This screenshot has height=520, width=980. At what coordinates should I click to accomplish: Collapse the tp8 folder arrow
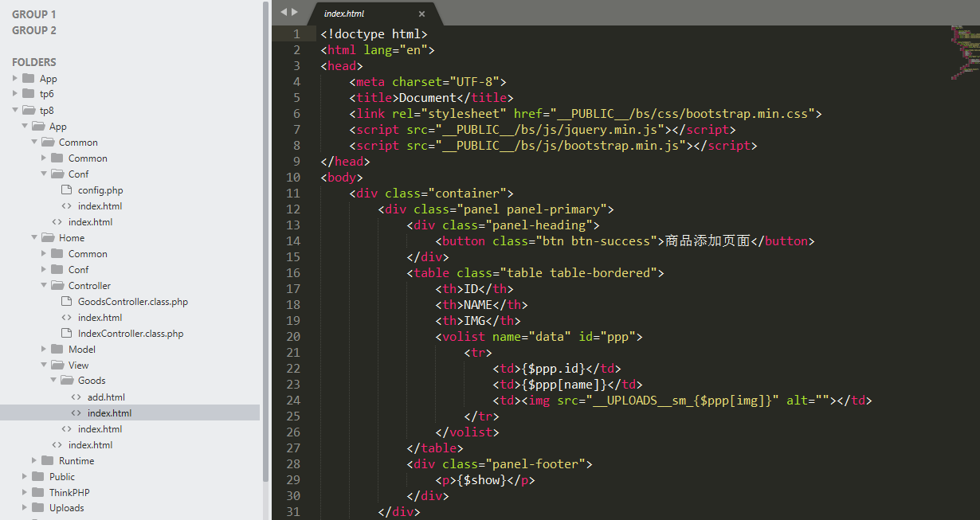click(15, 110)
